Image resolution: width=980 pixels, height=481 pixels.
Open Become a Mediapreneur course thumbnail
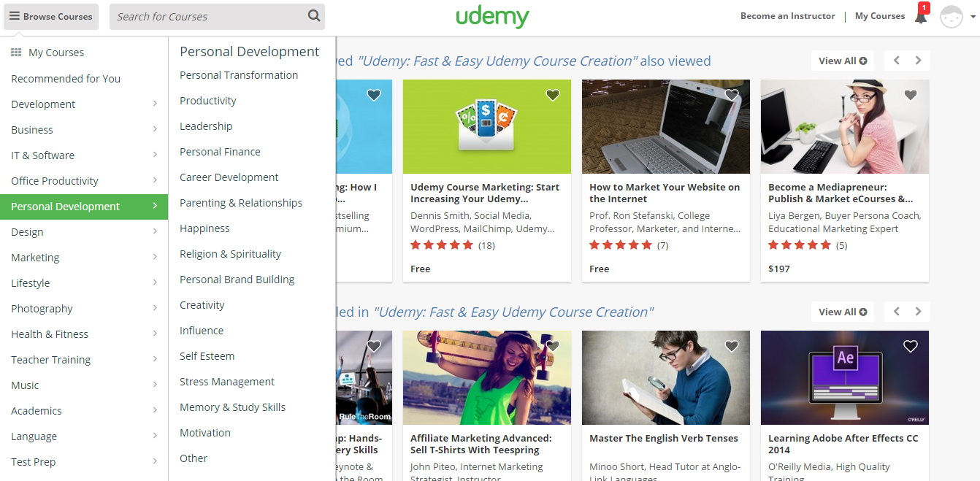[845, 127]
